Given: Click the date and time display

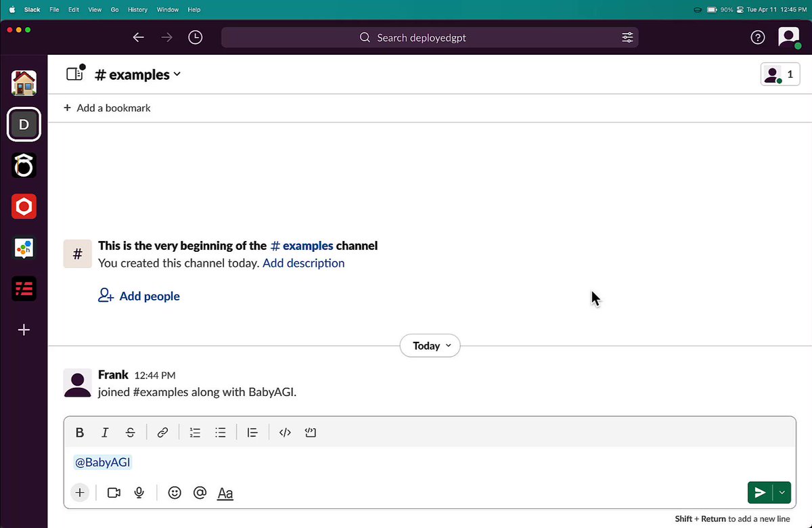Looking at the screenshot, I should click(x=776, y=10).
